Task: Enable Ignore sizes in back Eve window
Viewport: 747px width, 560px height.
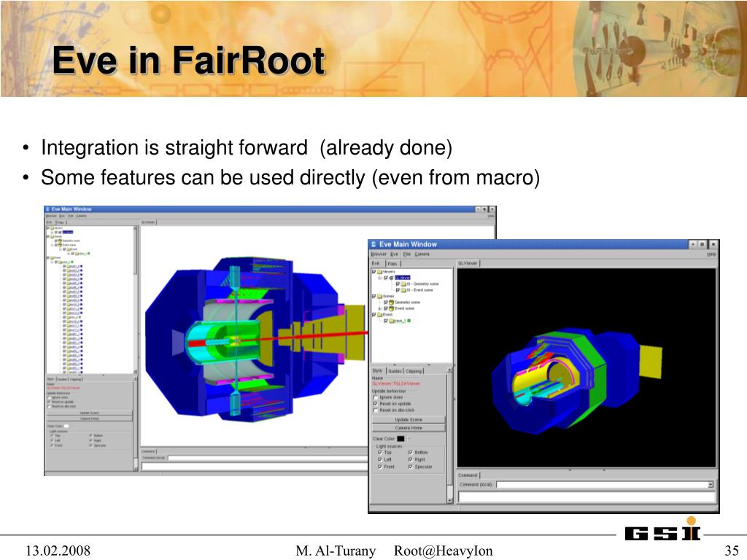Action: coord(49,397)
